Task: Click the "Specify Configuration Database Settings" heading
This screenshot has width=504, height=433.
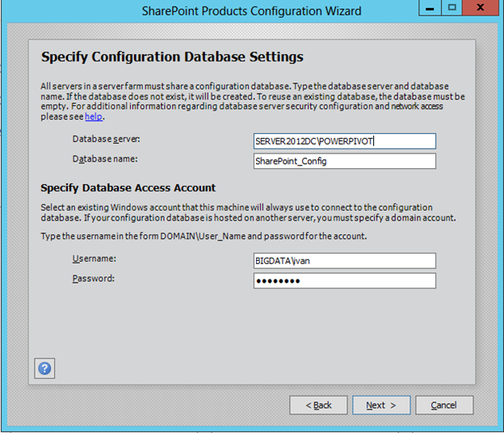Action: [172, 57]
